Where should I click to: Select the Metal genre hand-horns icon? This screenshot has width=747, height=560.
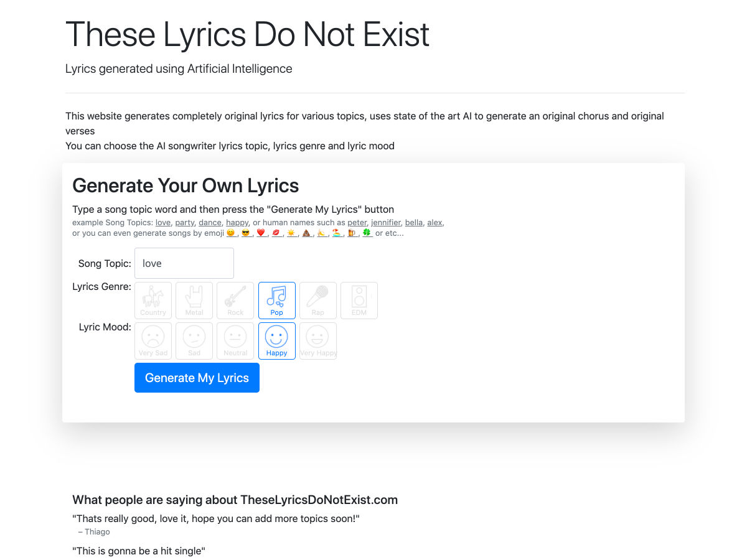coord(194,301)
